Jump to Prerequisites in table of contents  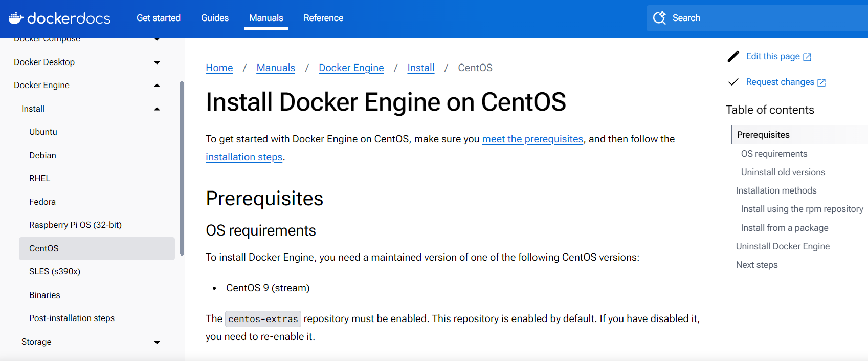pyautogui.click(x=763, y=135)
